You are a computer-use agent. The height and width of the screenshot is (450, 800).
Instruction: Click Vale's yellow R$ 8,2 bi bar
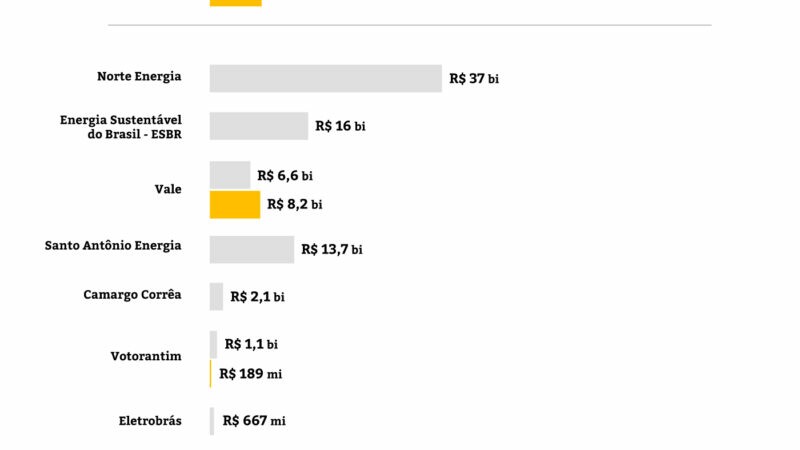click(x=235, y=204)
